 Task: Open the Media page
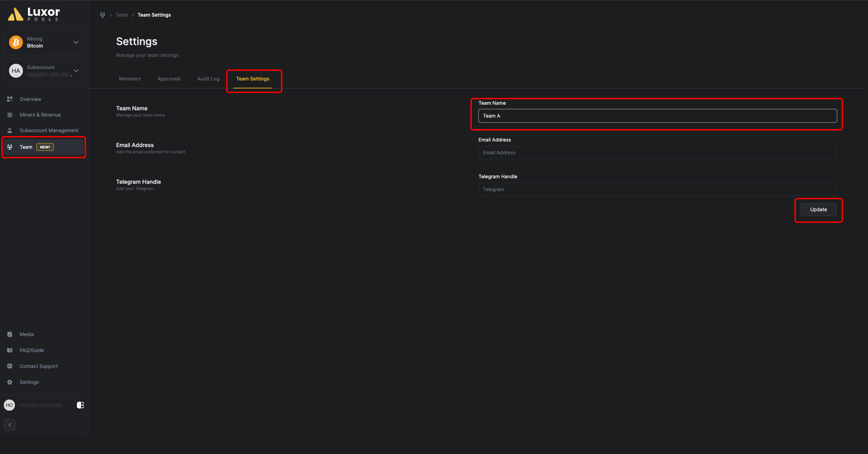pyautogui.click(x=27, y=334)
